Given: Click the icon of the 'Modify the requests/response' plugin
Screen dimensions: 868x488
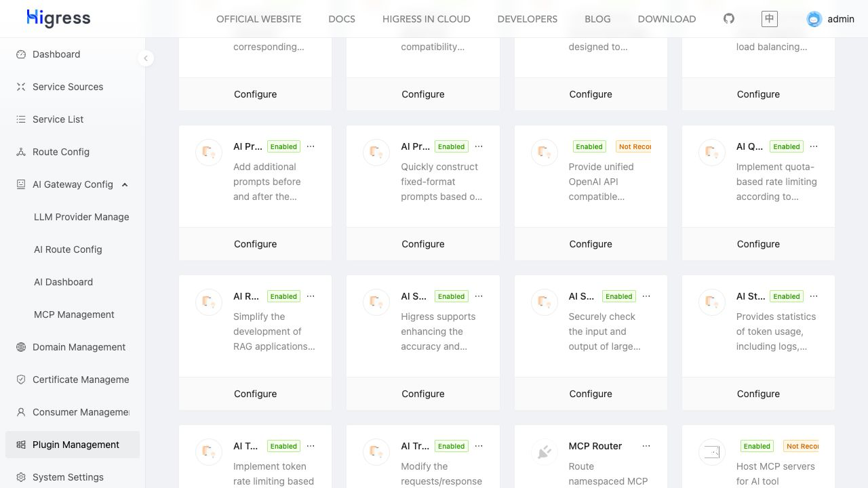Looking at the screenshot, I should (376, 452).
